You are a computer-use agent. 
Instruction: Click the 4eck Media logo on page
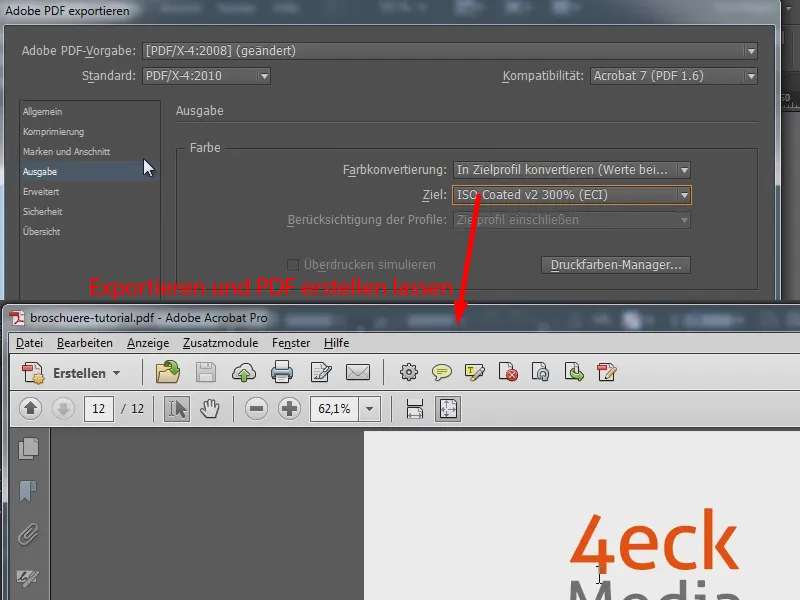pyautogui.click(x=654, y=555)
